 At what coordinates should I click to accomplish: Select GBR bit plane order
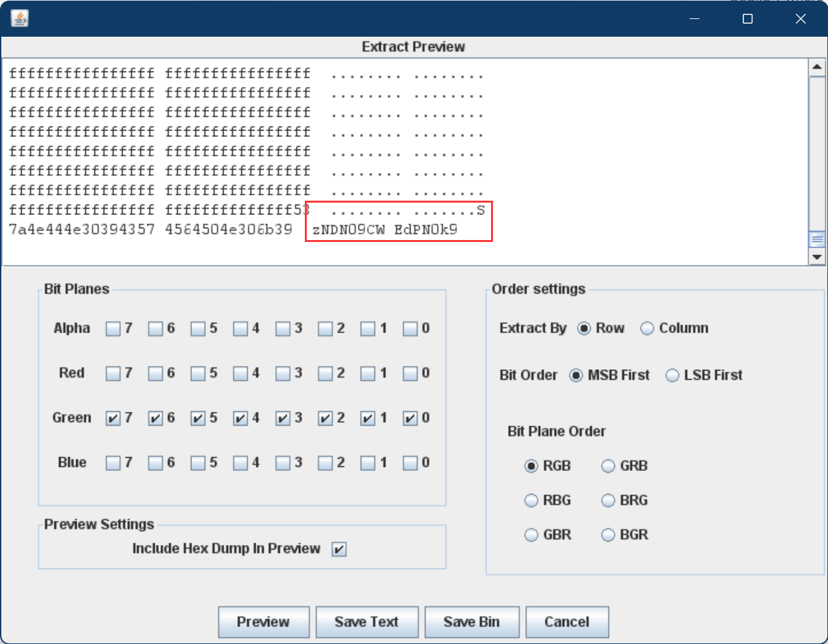531,535
